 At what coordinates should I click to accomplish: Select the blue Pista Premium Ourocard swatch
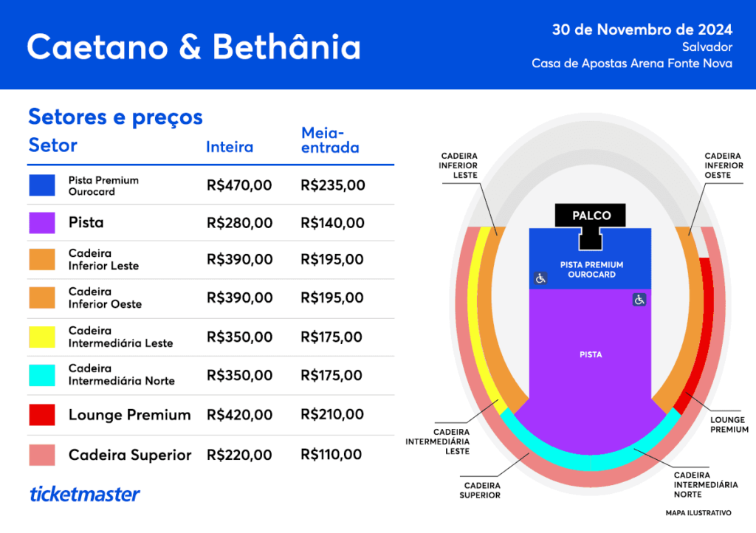pyautogui.click(x=42, y=185)
